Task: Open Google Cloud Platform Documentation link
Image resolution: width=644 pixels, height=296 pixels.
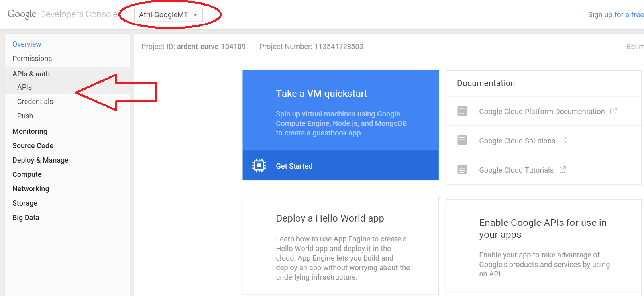Action: pos(542,112)
